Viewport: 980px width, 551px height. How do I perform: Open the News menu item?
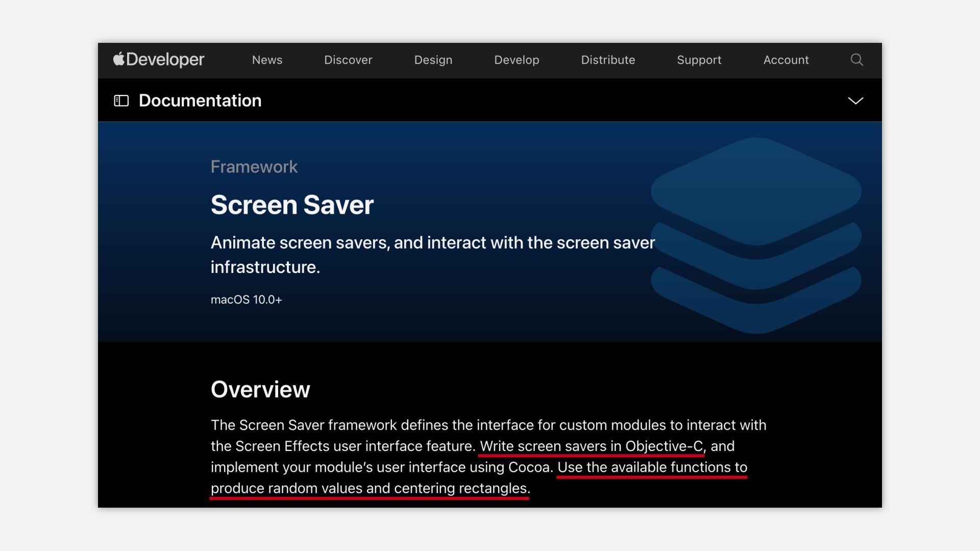[267, 60]
